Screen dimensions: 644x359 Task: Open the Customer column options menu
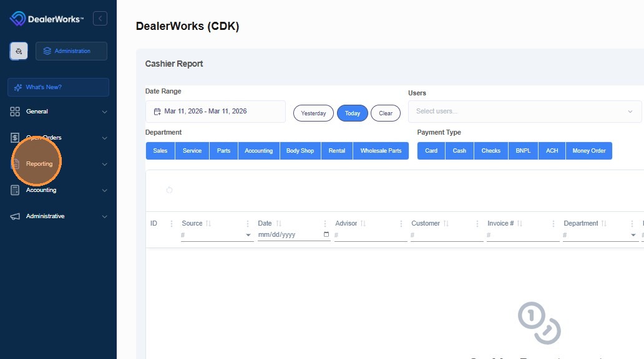coord(477,224)
